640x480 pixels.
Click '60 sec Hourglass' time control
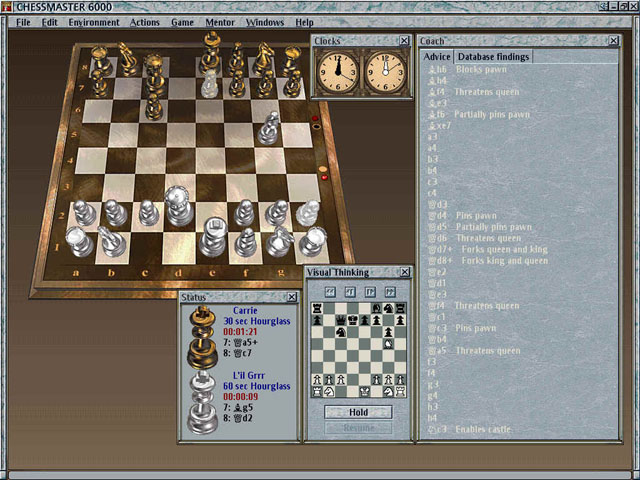pos(257,386)
